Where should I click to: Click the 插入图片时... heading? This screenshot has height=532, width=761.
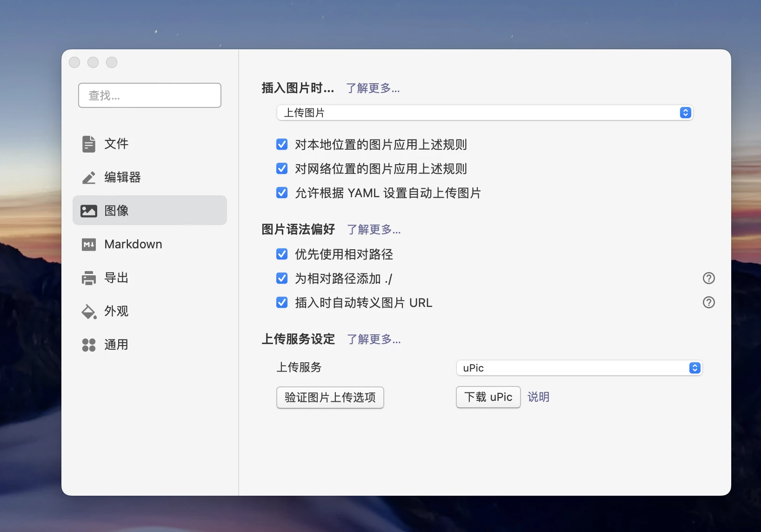point(298,88)
